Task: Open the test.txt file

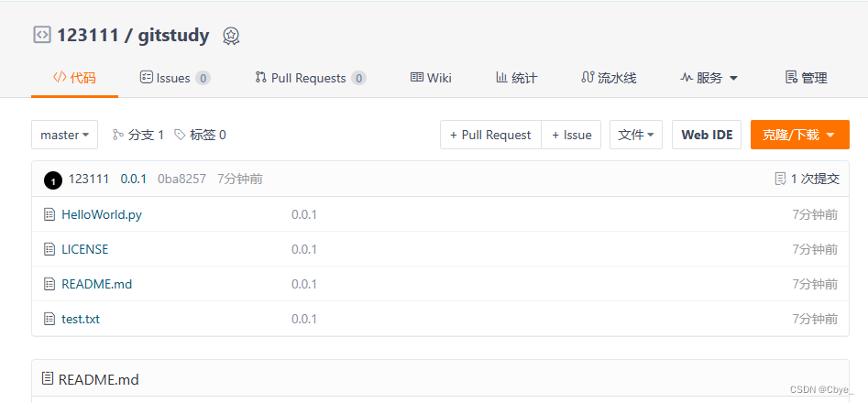Action: click(x=81, y=319)
